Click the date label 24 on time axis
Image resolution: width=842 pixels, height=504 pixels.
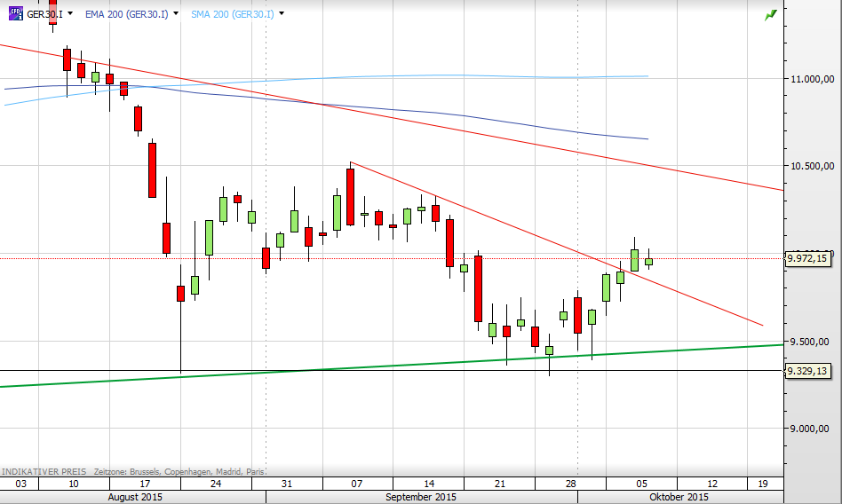click(216, 484)
